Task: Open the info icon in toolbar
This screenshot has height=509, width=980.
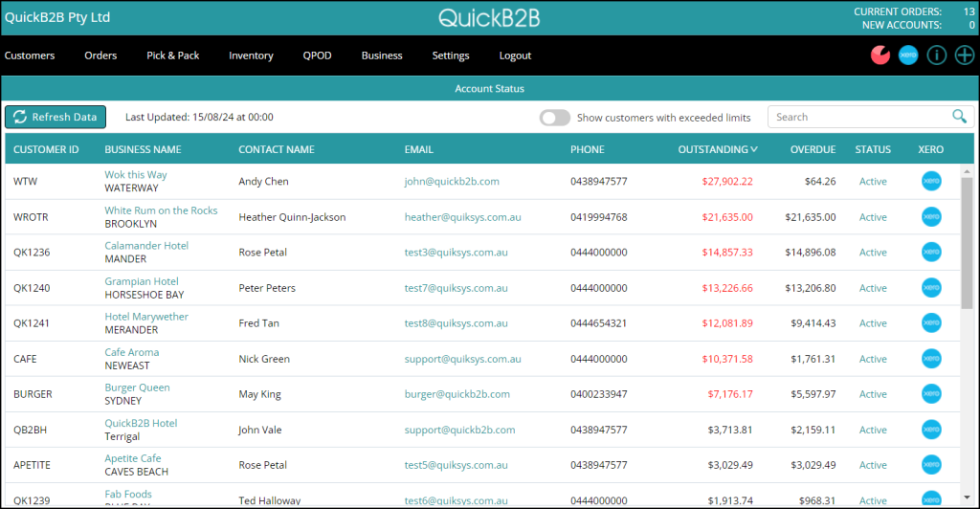Action: point(936,55)
